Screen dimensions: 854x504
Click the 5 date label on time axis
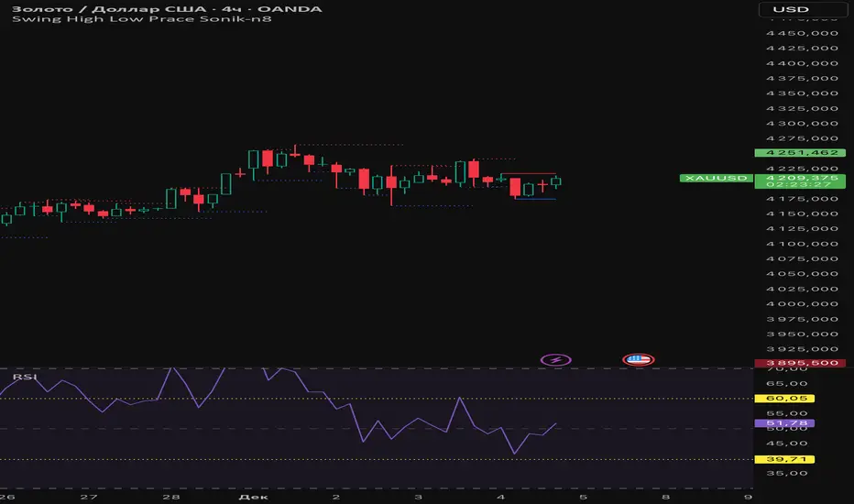(584, 497)
